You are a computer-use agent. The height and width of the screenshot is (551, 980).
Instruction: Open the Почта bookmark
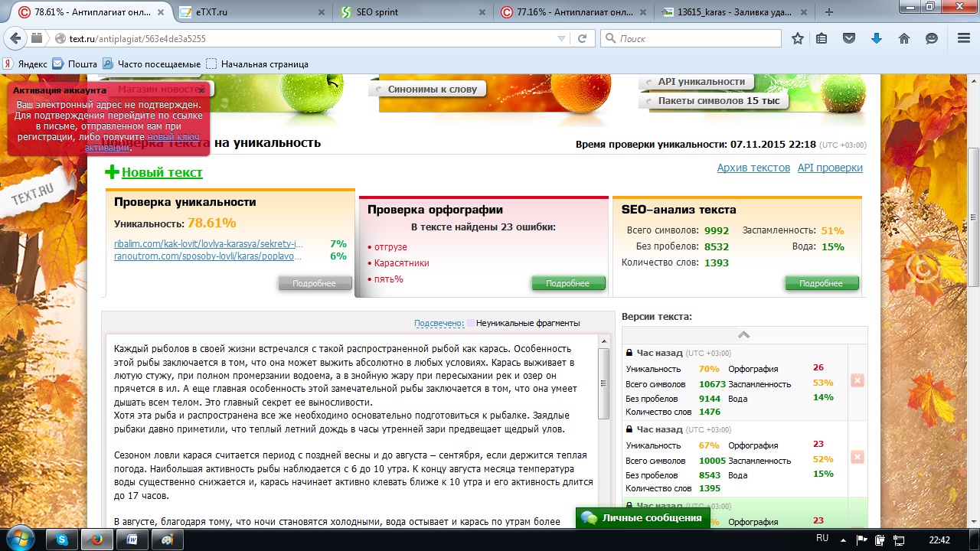[x=75, y=64]
